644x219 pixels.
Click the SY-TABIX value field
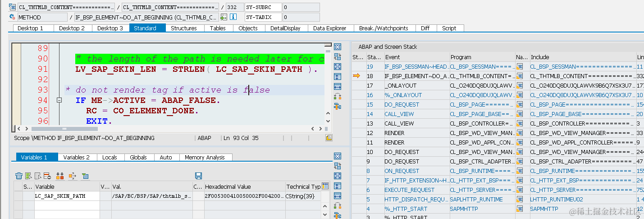301,17
